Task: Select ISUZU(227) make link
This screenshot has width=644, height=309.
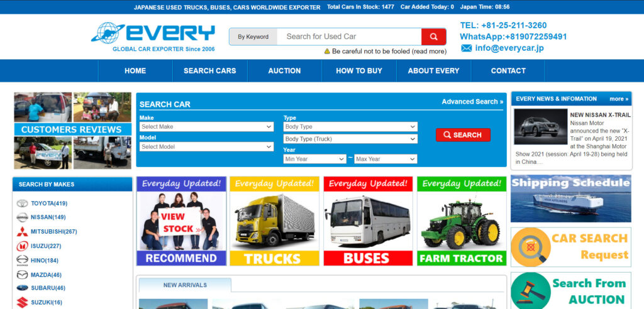Action: pos(46,246)
